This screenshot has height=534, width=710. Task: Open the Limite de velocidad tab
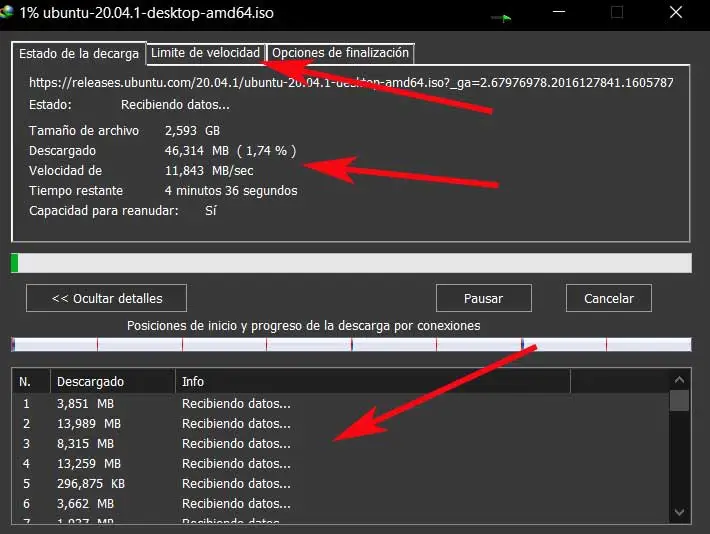pyautogui.click(x=206, y=53)
